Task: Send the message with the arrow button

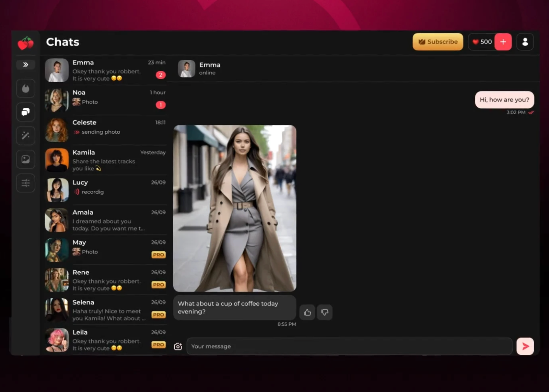Action: [525, 346]
